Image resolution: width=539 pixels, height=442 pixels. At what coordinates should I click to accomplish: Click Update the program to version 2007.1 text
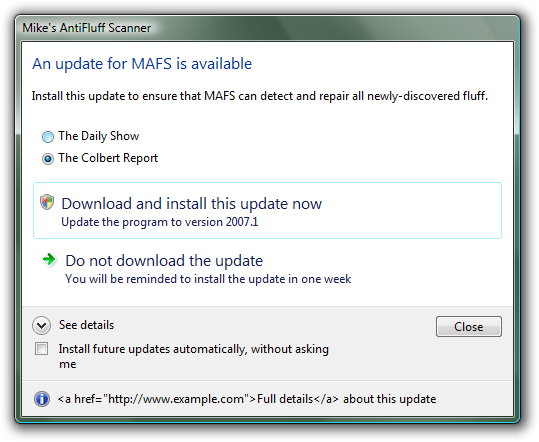pyautogui.click(x=160, y=222)
